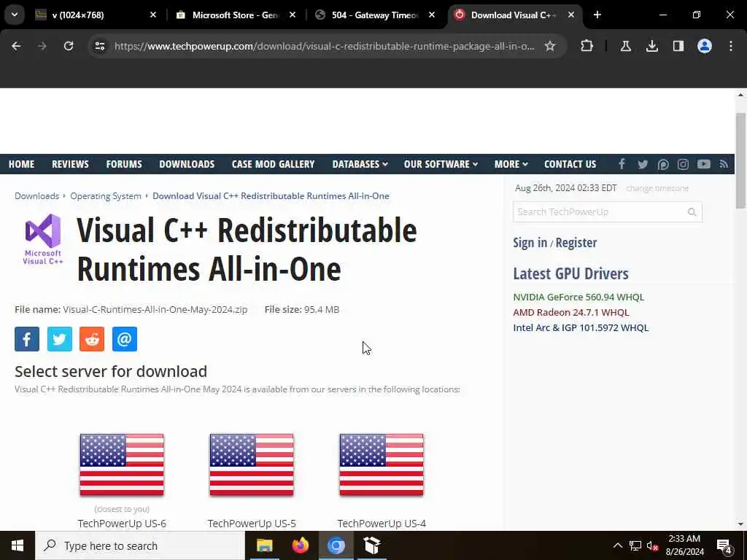Open the Chrome profile avatar
Screen dimensions: 747x560
point(704,46)
